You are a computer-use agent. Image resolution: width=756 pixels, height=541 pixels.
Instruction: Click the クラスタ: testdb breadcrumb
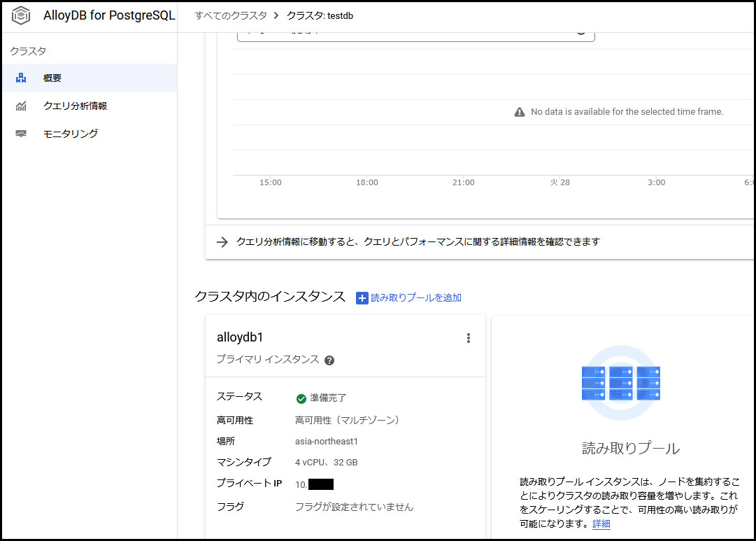[x=320, y=15]
